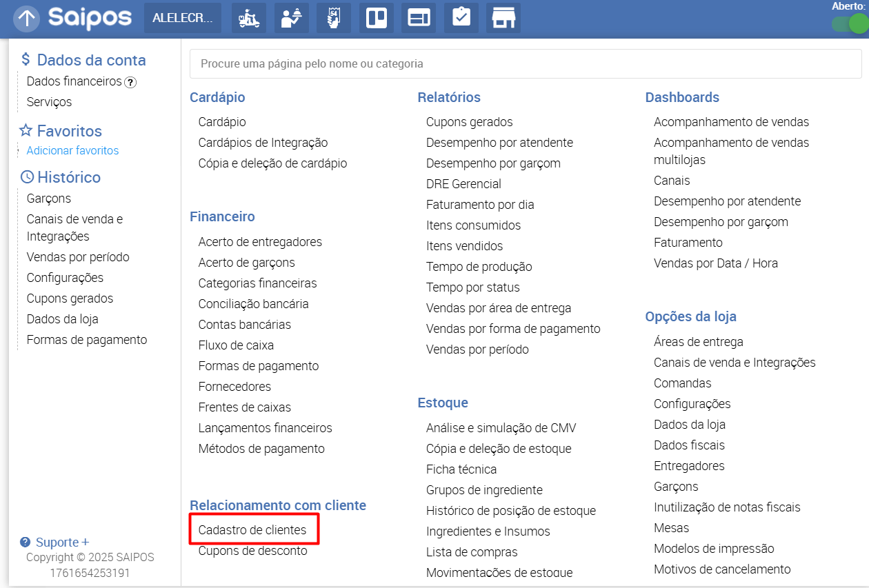
Task: Select Áreas de entrega option
Action: pyautogui.click(x=698, y=342)
